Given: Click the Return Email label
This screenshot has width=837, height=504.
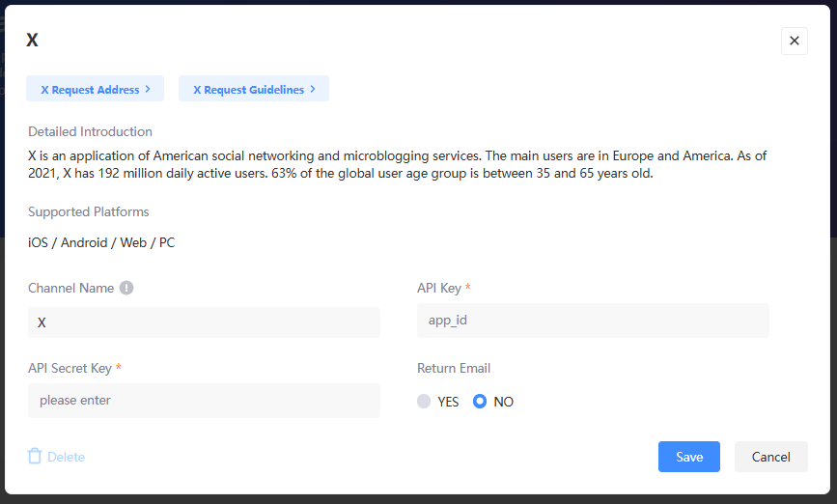Looking at the screenshot, I should pyautogui.click(x=454, y=368).
